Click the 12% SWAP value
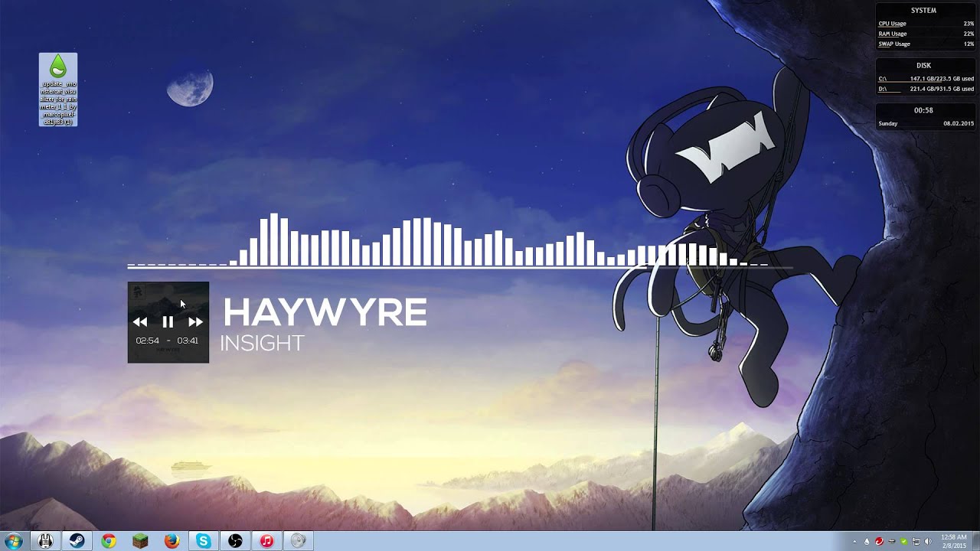Image resolution: width=980 pixels, height=551 pixels. point(969,44)
